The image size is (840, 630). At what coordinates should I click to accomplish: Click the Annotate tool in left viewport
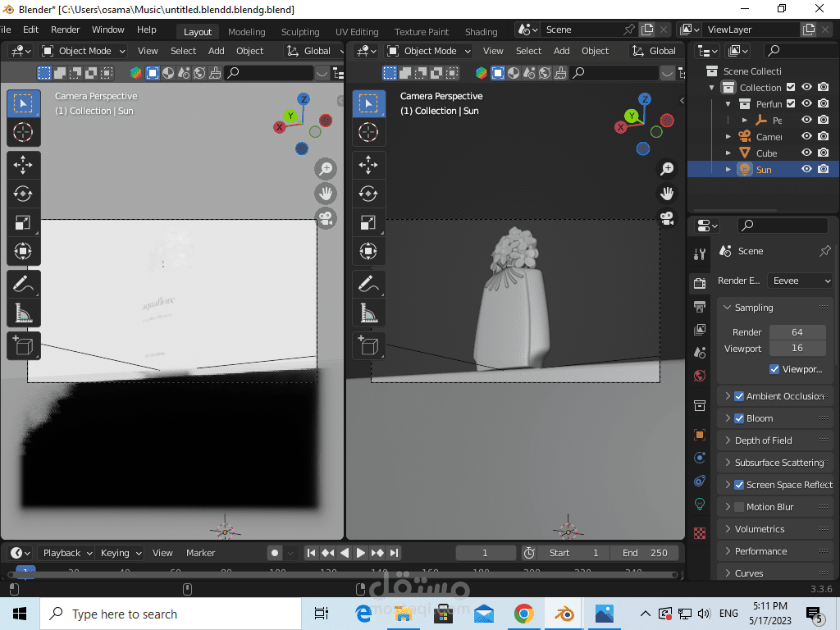[x=23, y=284]
